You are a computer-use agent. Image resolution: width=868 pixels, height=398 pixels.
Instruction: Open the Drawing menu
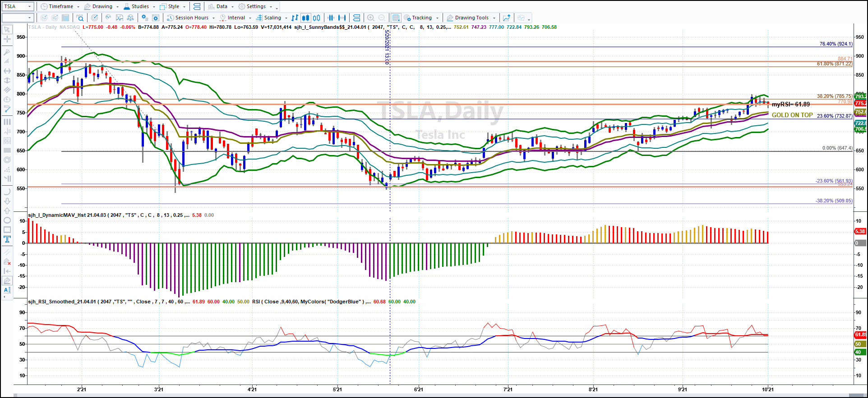click(x=102, y=6)
